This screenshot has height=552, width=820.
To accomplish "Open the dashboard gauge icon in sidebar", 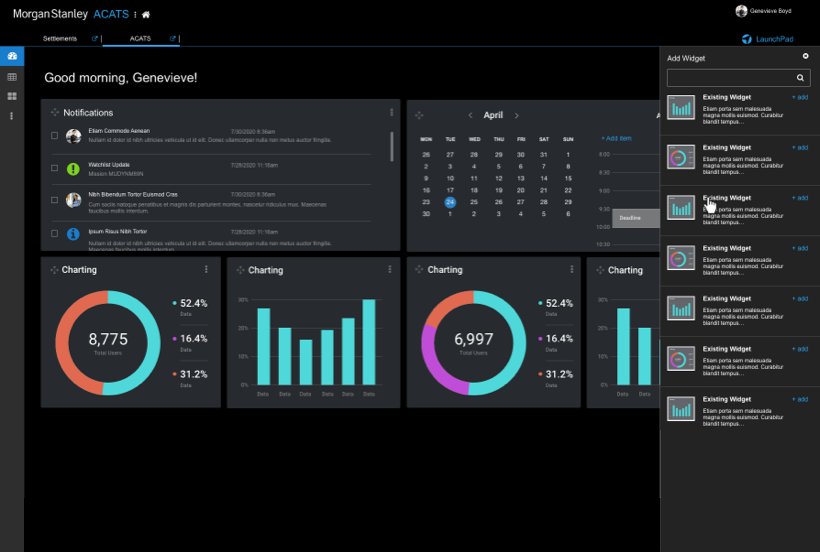I will [x=12, y=57].
